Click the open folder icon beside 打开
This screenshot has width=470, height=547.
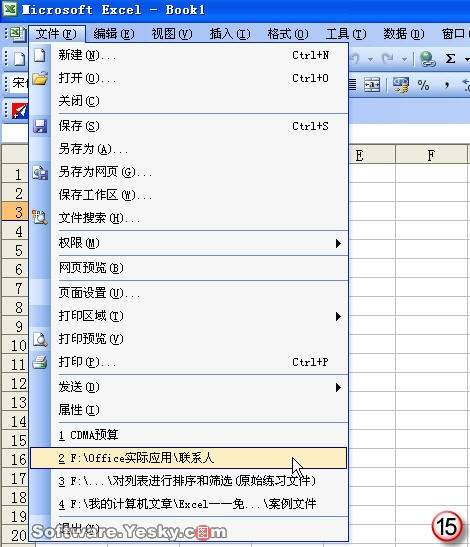click(40, 78)
